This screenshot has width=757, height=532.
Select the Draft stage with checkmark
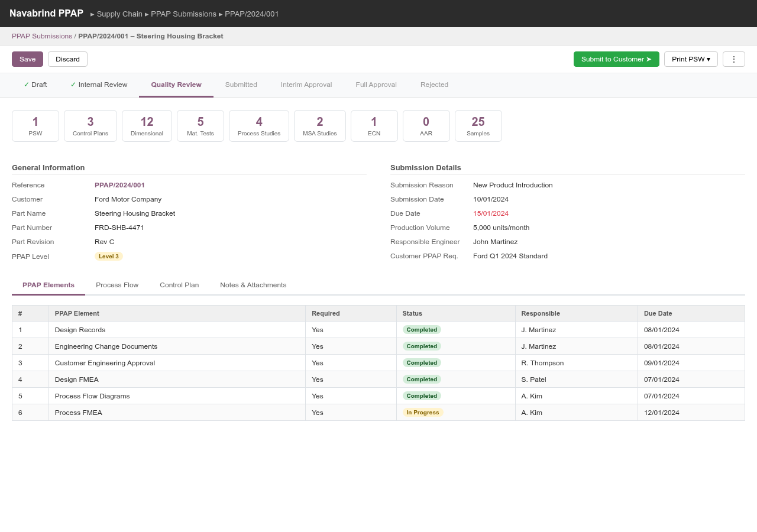(x=35, y=85)
